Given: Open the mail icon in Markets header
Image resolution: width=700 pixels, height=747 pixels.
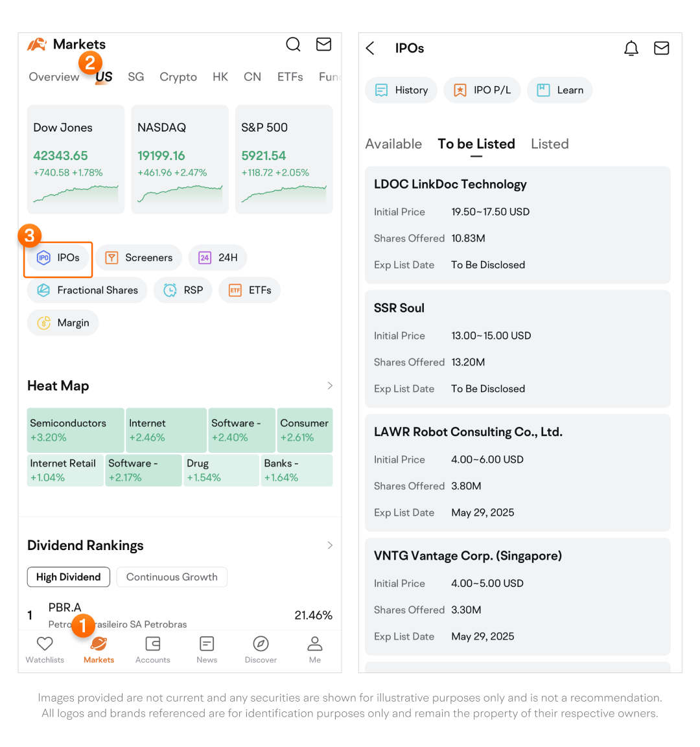Looking at the screenshot, I should tap(323, 44).
